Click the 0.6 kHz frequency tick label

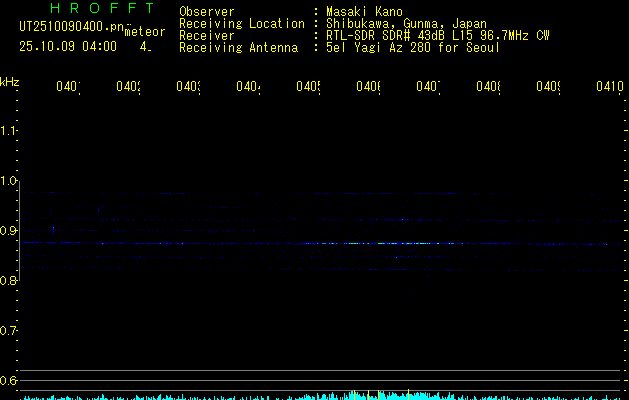coord(10,381)
